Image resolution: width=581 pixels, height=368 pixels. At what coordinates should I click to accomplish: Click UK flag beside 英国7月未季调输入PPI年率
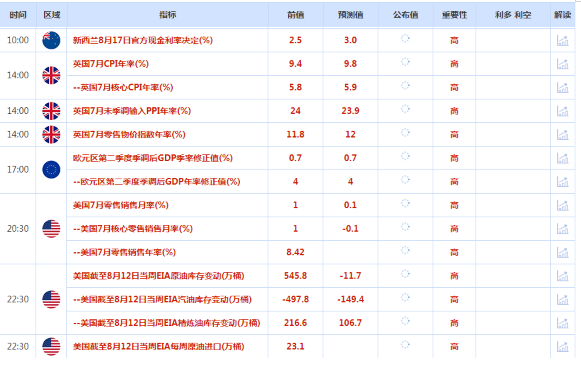coord(51,111)
